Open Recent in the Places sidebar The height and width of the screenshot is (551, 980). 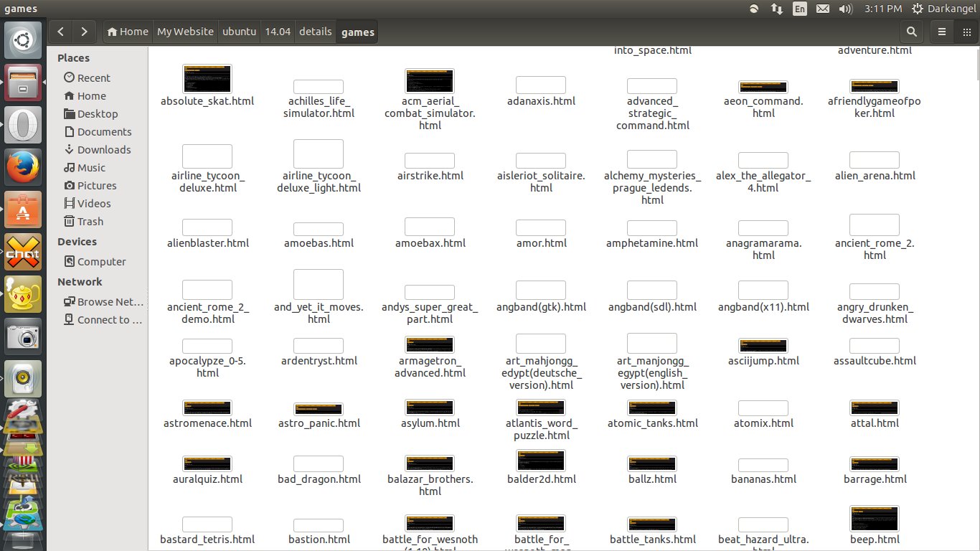94,77
